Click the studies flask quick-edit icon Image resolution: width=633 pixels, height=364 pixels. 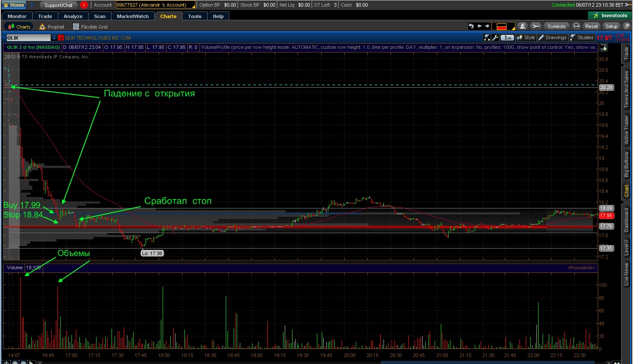click(487, 37)
